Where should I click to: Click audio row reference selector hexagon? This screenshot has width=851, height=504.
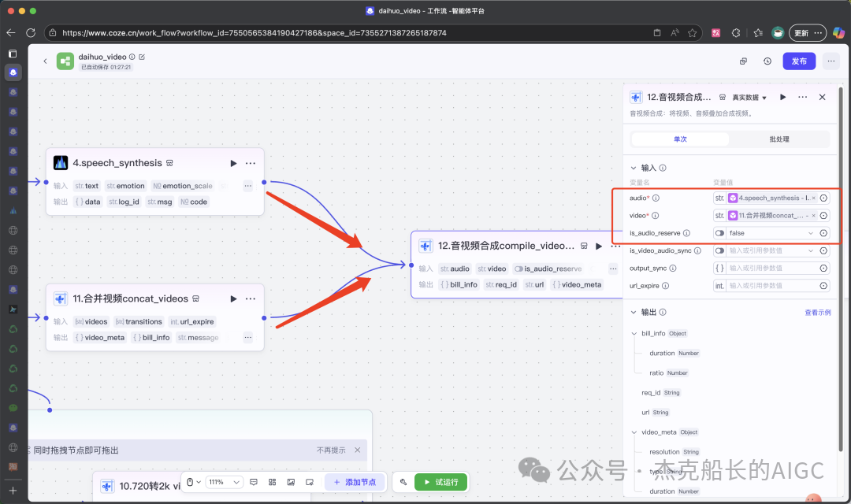pos(823,198)
